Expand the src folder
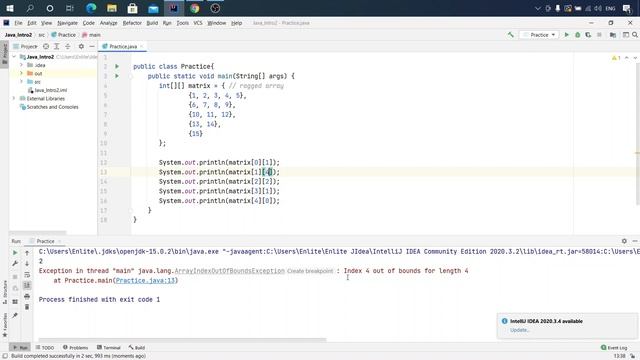640x360 pixels. tap(21, 82)
